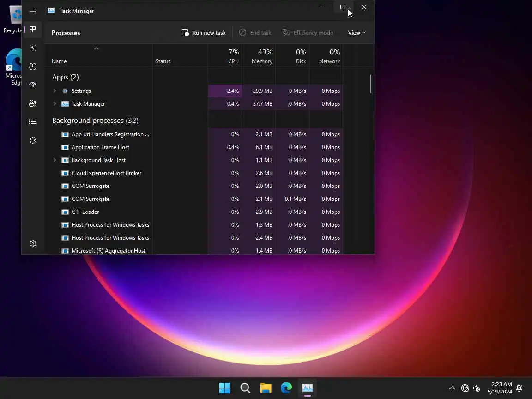Click Run new task button
This screenshot has height=399, width=532.
click(204, 33)
